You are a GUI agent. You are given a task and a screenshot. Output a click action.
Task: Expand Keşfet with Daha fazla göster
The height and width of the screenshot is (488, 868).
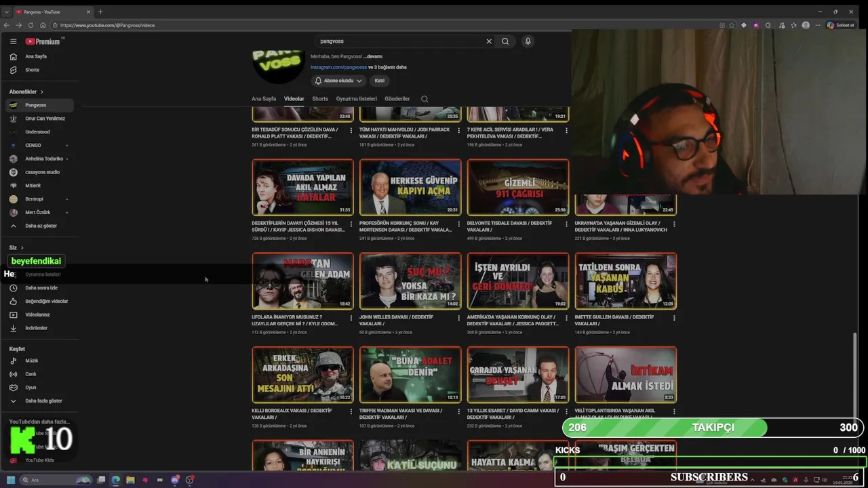click(x=39, y=401)
